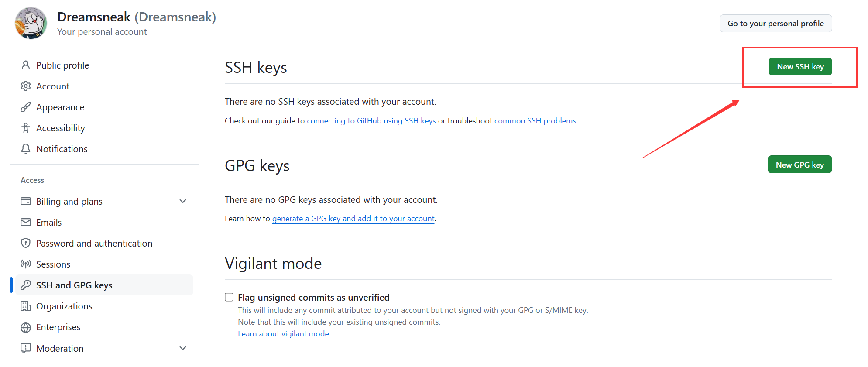Click the Account gear icon
868x367 pixels.
(26, 86)
